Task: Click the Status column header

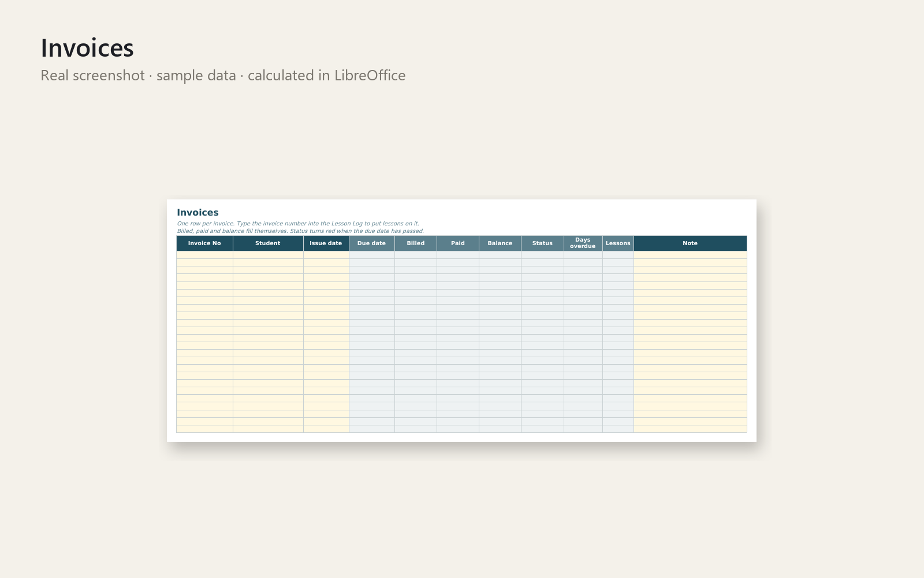Action: tap(542, 243)
